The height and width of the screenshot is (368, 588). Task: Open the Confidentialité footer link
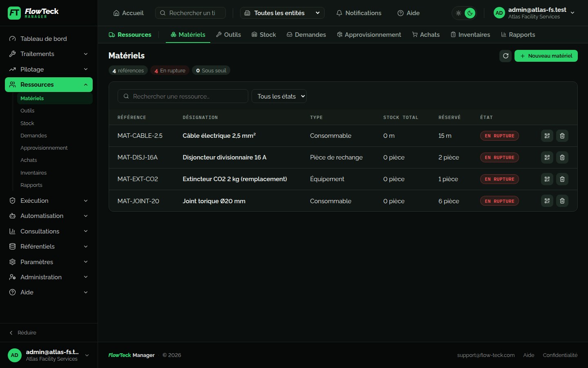tap(560, 355)
